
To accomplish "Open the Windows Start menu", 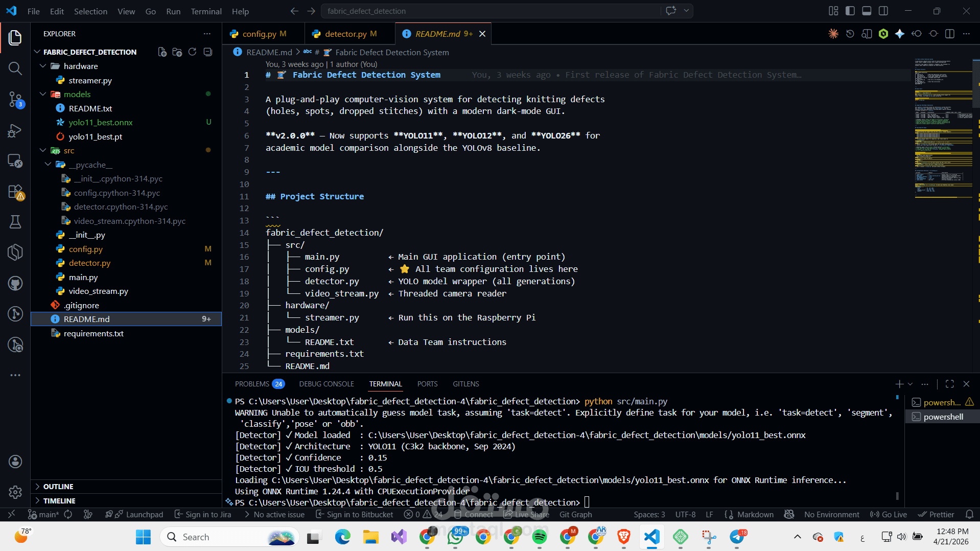I will [143, 537].
